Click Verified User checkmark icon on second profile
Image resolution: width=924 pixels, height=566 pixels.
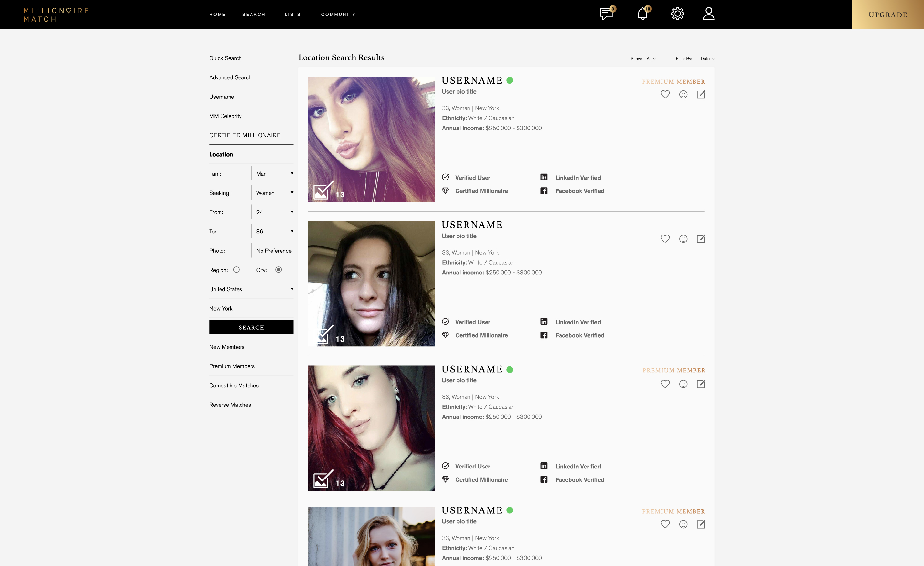pyautogui.click(x=446, y=322)
